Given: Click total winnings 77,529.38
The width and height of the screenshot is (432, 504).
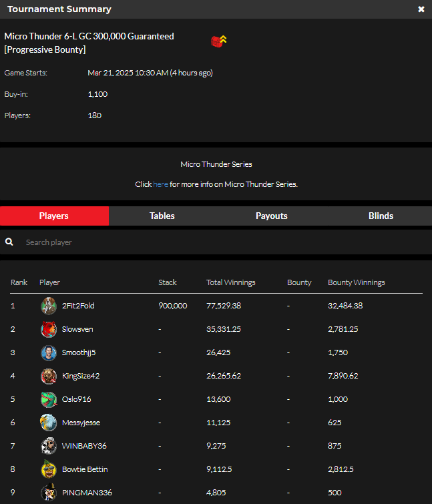Looking at the screenshot, I should tap(224, 306).
